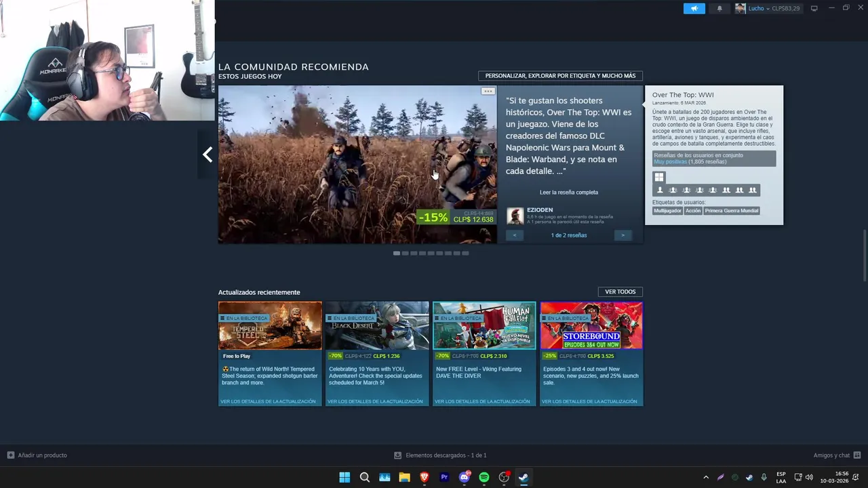
Task: Open three-dots options on featured game
Action: [488, 91]
